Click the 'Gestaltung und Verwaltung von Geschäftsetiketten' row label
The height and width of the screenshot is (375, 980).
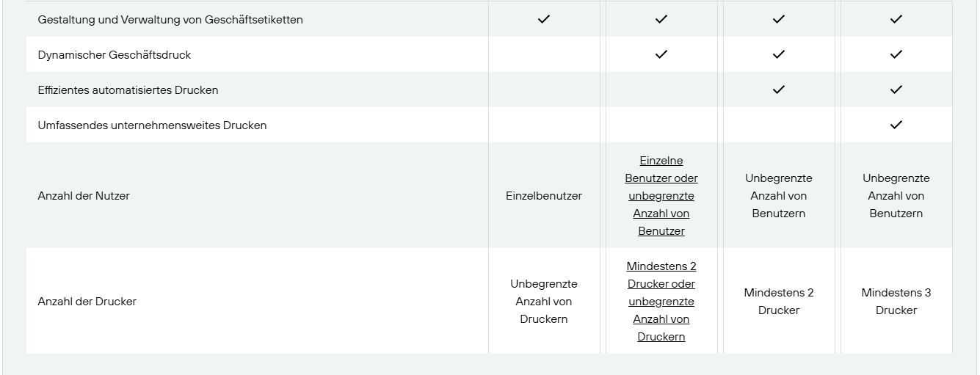click(170, 20)
